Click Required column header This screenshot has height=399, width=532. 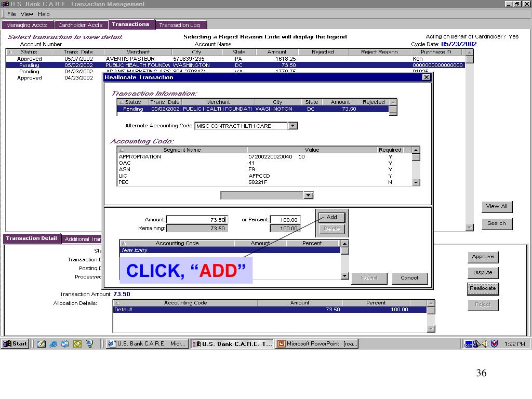pyautogui.click(x=390, y=150)
